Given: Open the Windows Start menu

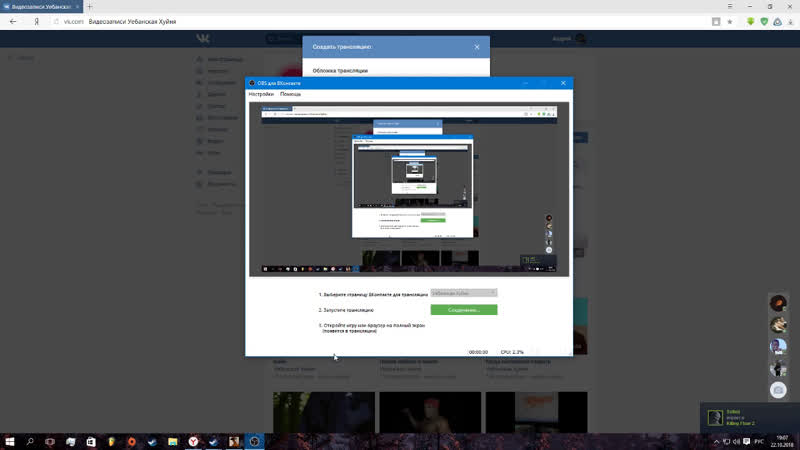Looking at the screenshot, I should (x=10, y=442).
